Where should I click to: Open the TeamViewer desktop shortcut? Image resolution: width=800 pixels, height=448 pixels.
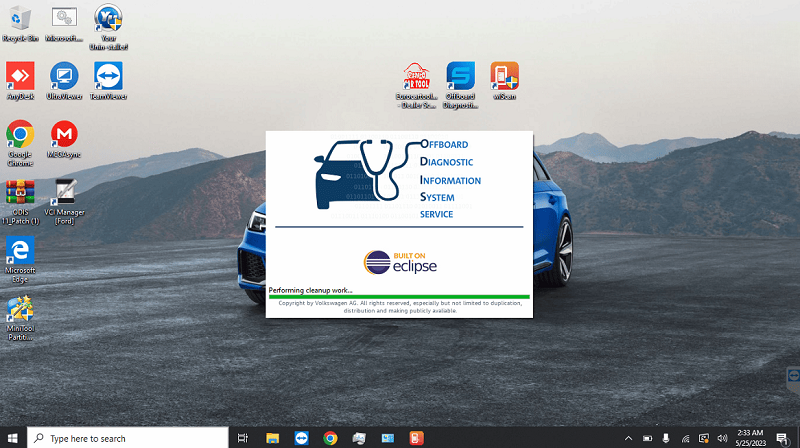pos(108,81)
